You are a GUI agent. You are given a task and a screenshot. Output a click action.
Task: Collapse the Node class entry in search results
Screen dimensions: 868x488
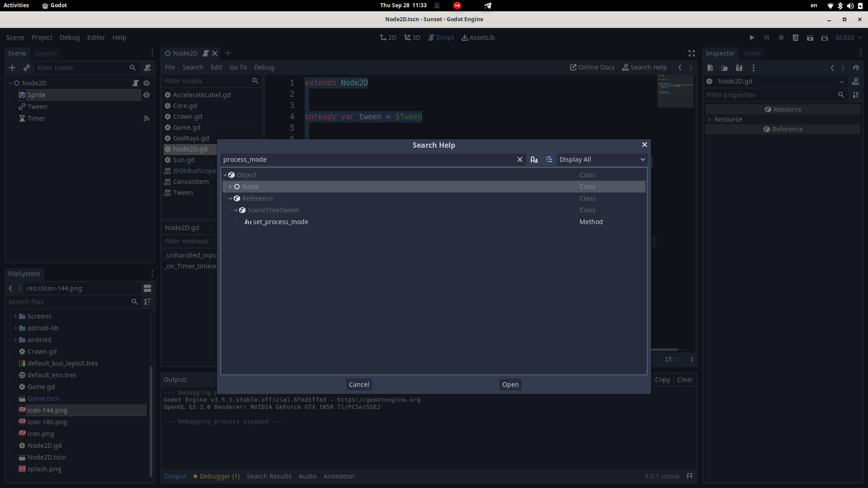231,187
